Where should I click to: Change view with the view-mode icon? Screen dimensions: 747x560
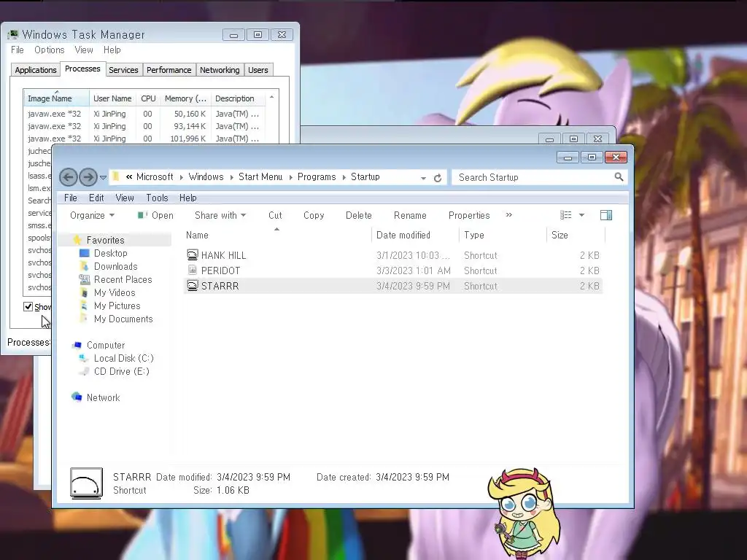point(565,215)
